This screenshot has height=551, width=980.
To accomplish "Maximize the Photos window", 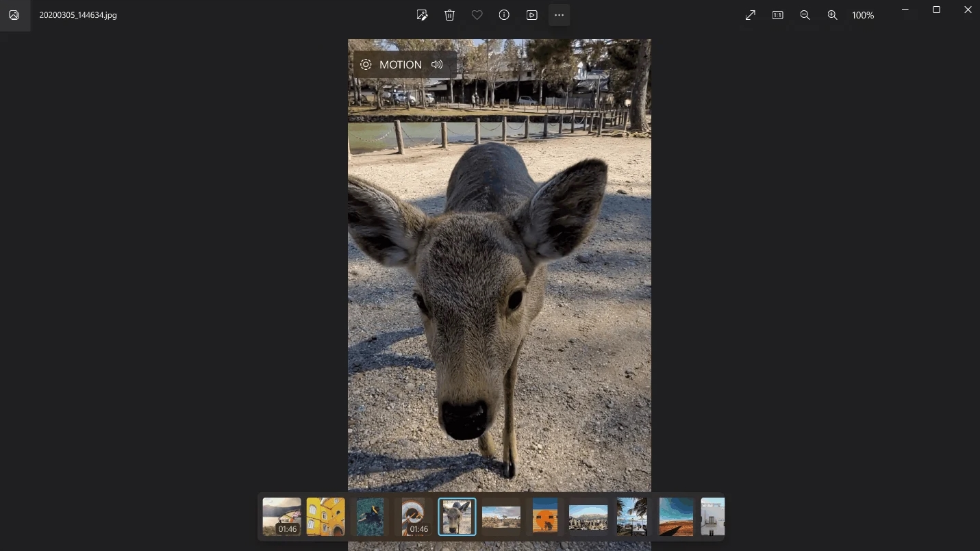I will [936, 10].
